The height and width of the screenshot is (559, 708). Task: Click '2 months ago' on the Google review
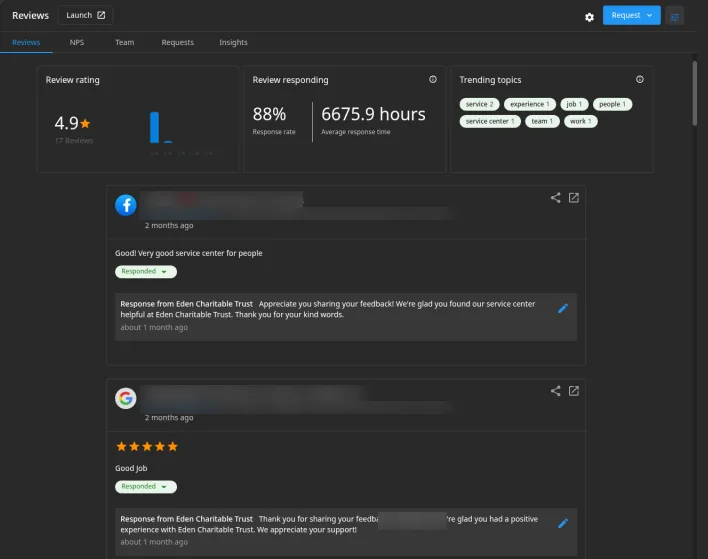click(x=169, y=418)
